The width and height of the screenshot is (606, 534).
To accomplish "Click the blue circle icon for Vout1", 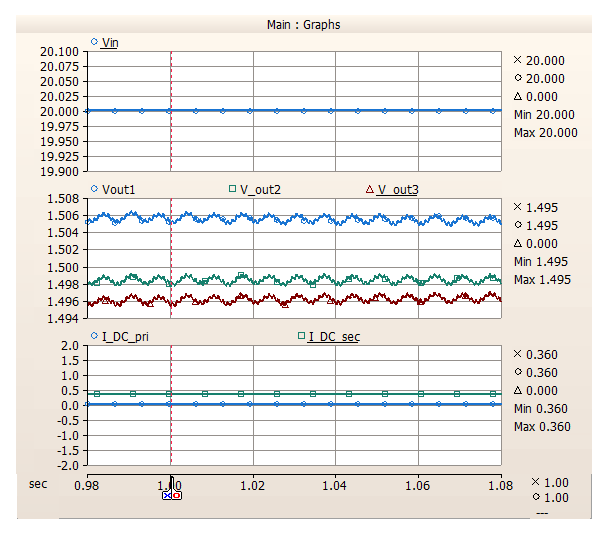I will pos(94,188).
